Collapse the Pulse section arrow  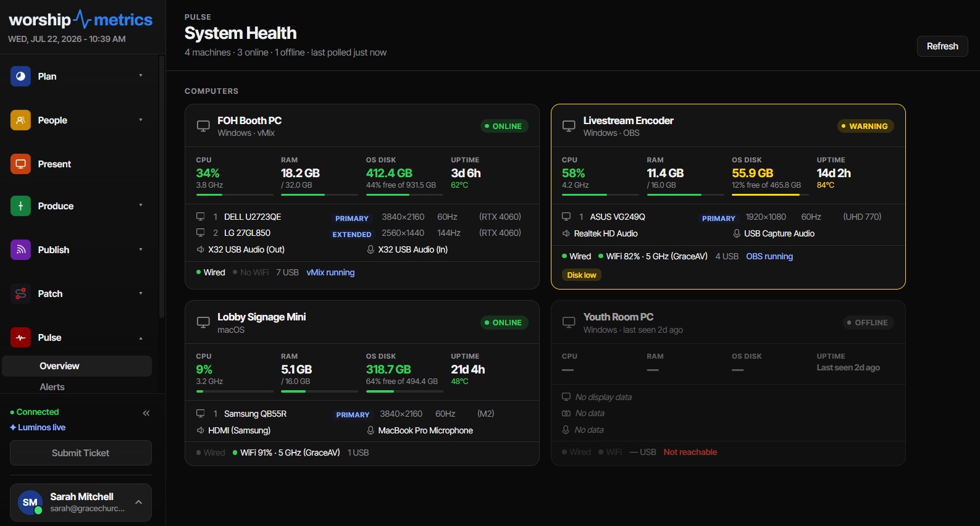[x=141, y=338]
